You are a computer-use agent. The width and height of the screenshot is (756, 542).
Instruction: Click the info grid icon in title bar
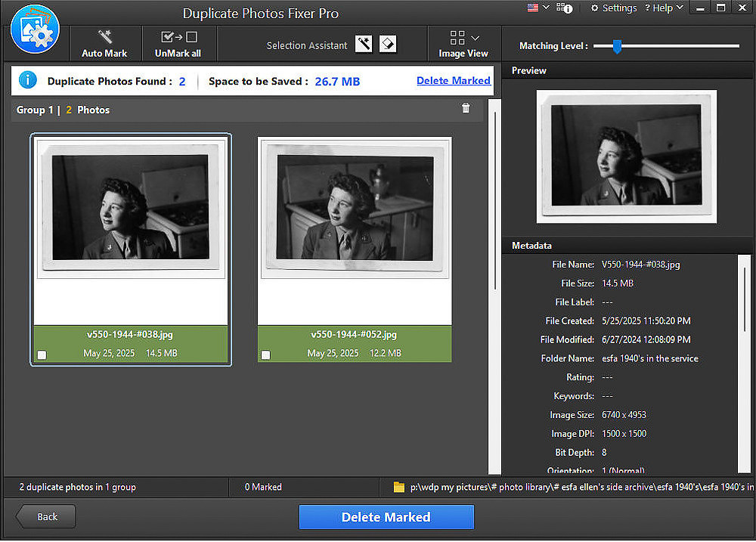pos(565,8)
